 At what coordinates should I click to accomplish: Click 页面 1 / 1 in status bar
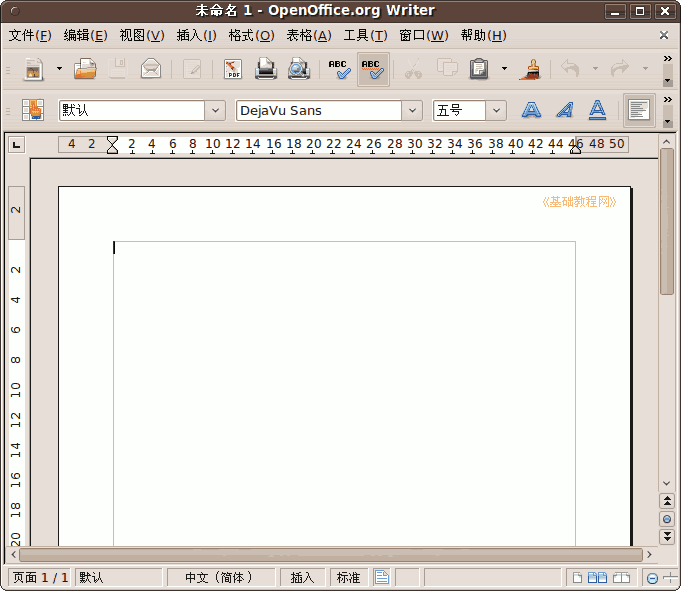click(40, 578)
